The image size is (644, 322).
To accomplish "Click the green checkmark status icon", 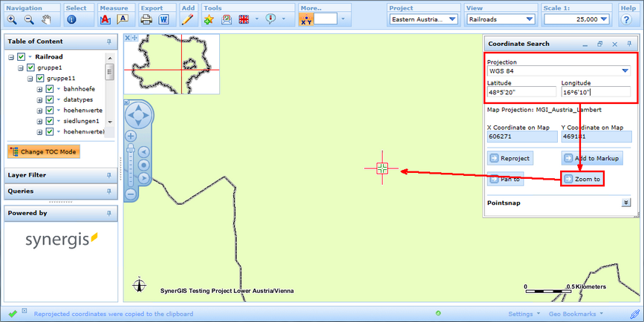I will (x=13, y=314).
